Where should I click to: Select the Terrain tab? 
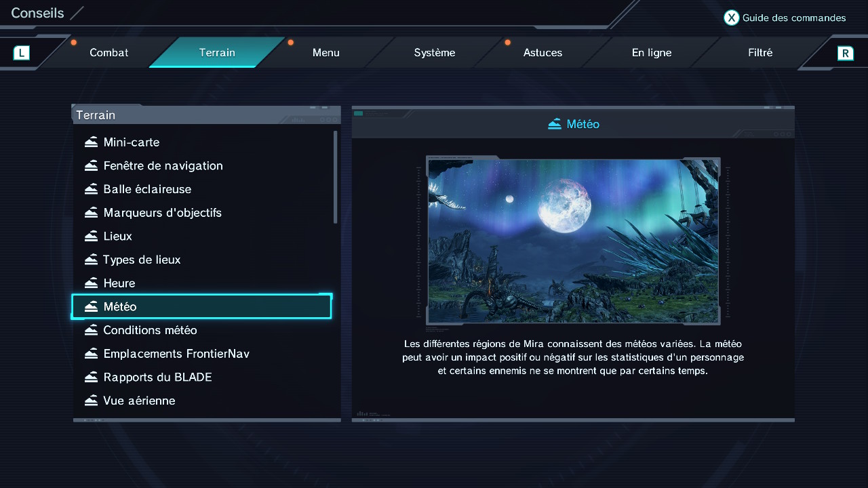(x=217, y=52)
